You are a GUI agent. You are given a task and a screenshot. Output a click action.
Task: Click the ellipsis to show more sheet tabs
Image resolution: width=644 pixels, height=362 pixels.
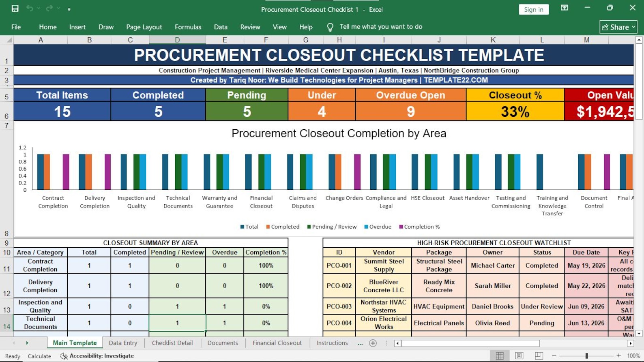pyautogui.click(x=360, y=343)
